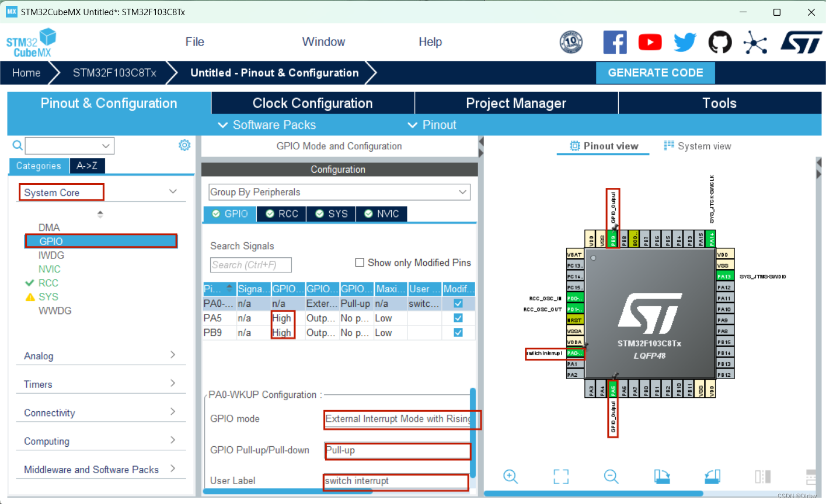The image size is (826, 504).
Task: Click the 10 years anniversary badge
Action: tap(571, 42)
